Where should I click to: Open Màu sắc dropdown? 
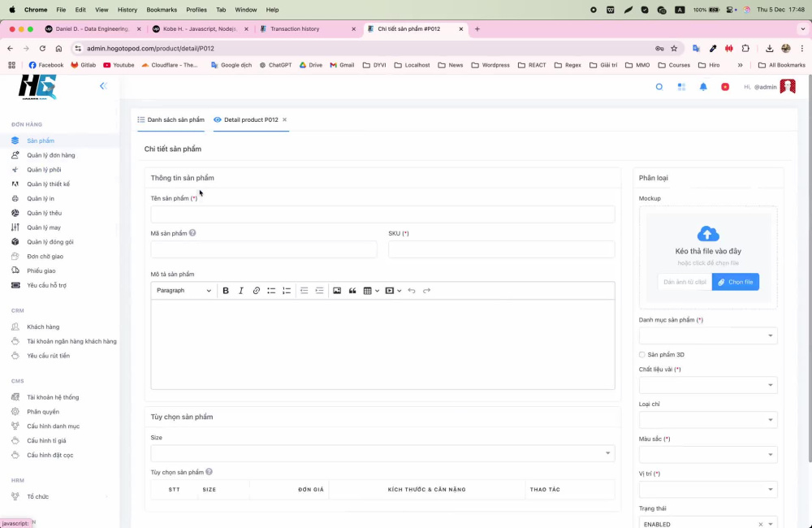pyautogui.click(x=708, y=454)
